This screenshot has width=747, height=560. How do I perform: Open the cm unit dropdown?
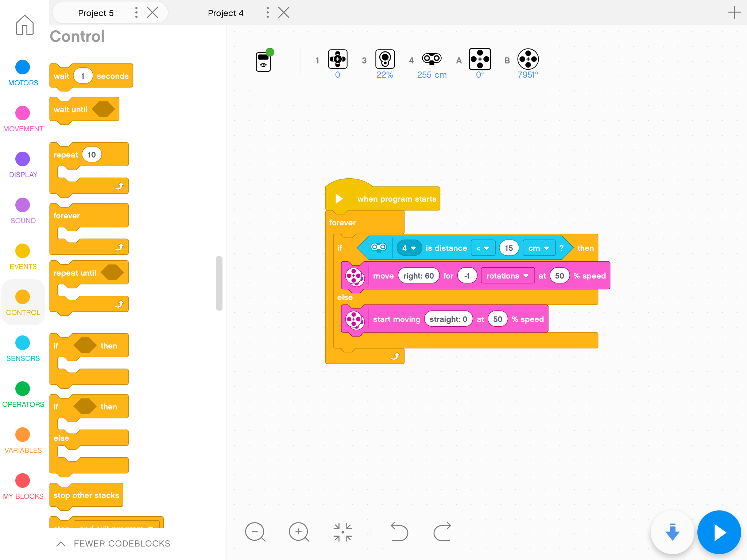tap(539, 248)
